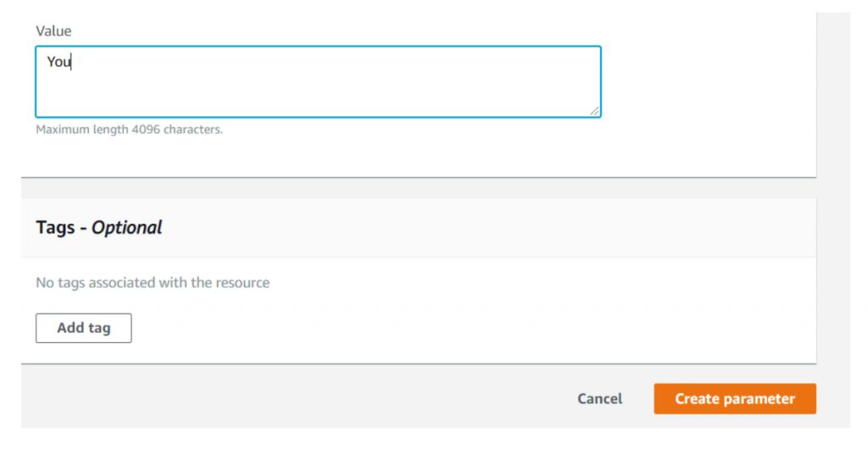This screenshot has width=868, height=455.
Task: Click "4096" in the length hint
Action: (147, 130)
